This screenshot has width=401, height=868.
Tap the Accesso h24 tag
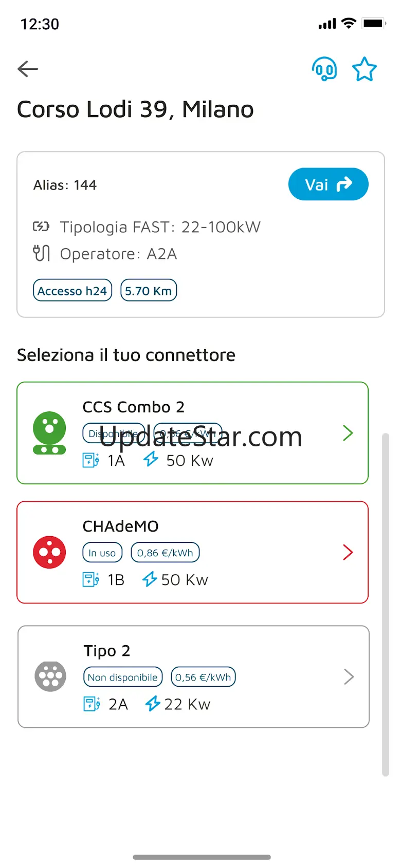[x=72, y=291]
